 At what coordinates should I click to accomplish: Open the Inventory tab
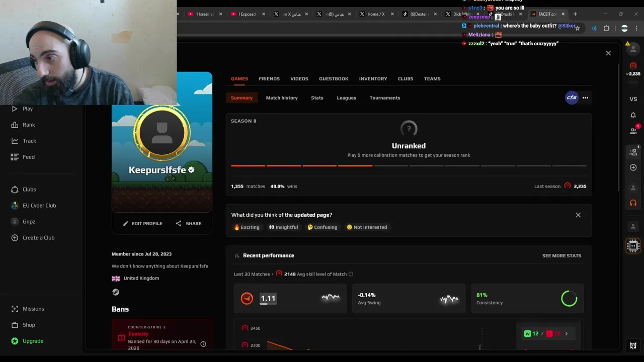pyautogui.click(x=373, y=79)
